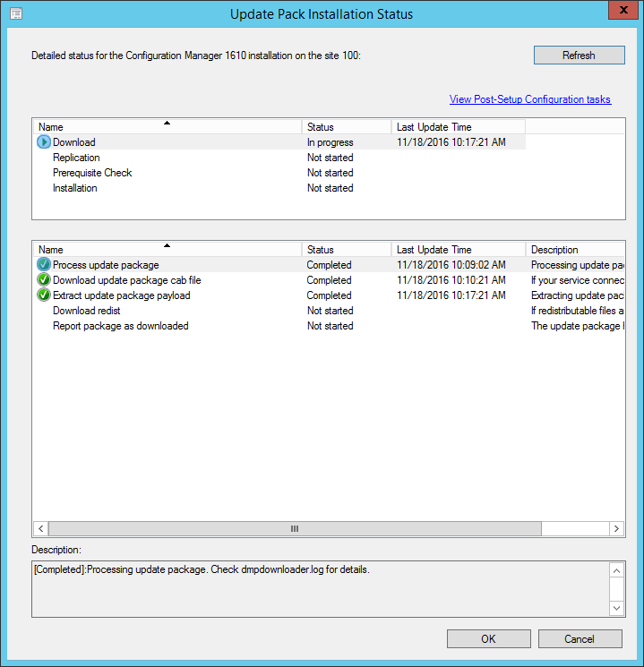Select Extract update package payload step
This screenshot has width=644, height=667.
tap(329, 295)
